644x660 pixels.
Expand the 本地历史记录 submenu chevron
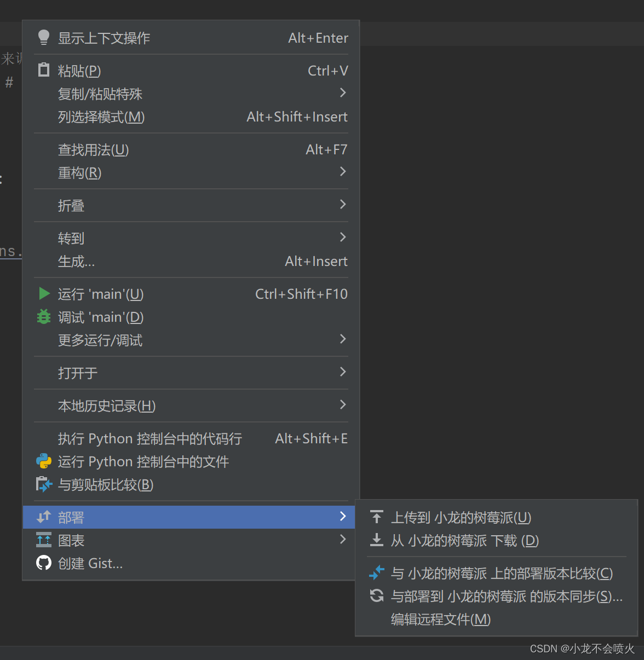343,405
